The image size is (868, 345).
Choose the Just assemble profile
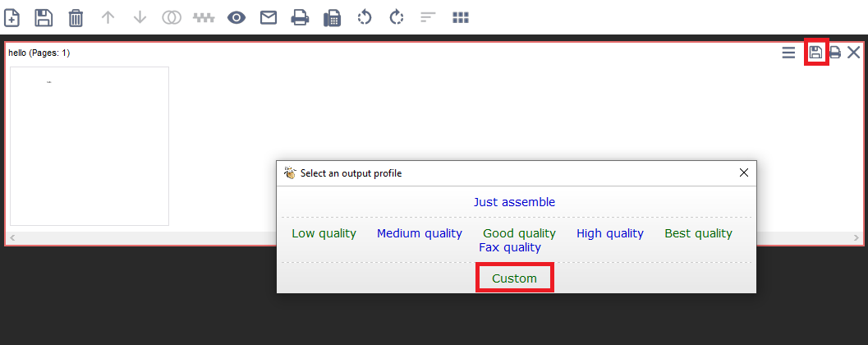[514, 202]
